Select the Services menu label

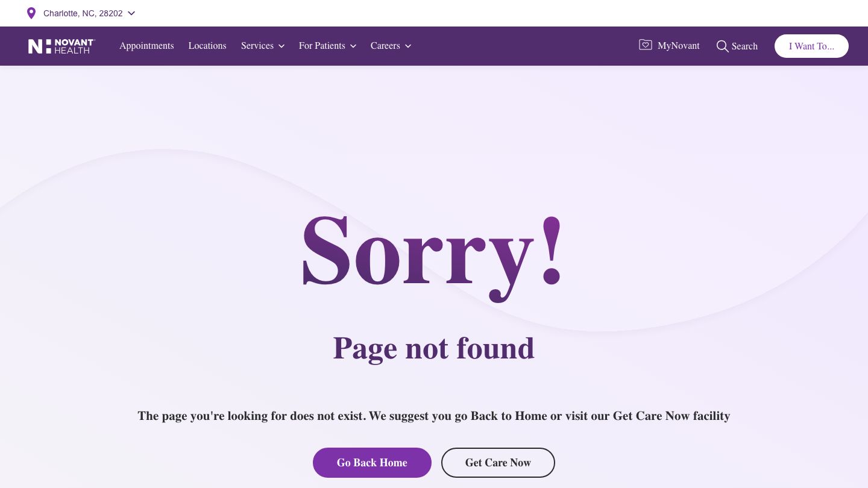point(257,46)
